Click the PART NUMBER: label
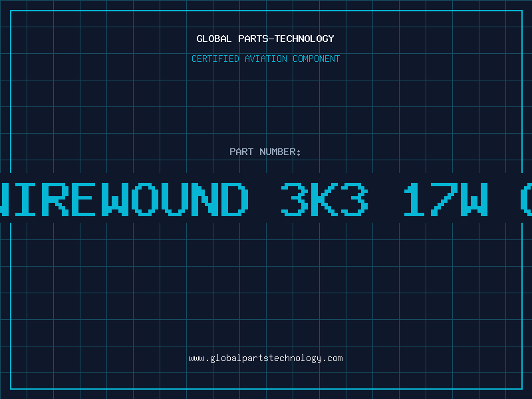This screenshot has width=532, height=399. coord(265,152)
